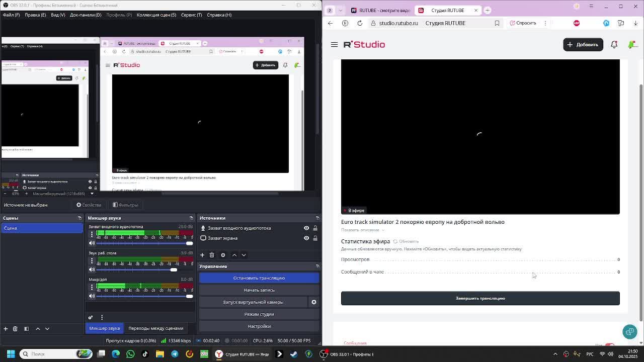This screenshot has height=362, width=644.
Task: Open the File menu in OBS
Action: [x=11, y=15]
